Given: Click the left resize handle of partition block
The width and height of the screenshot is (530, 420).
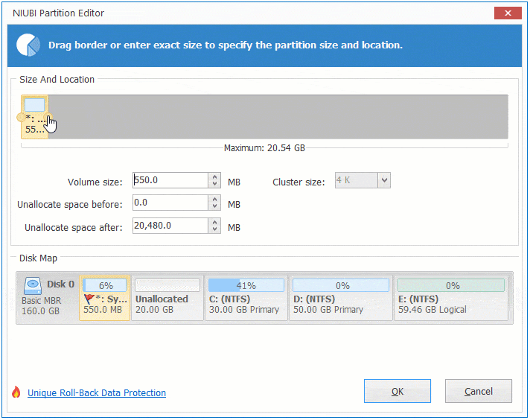Looking at the screenshot, I should 19,117.
